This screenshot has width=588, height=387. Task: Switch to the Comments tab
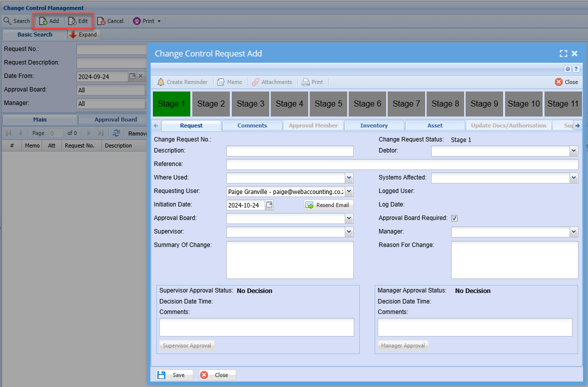pos(252,125)
